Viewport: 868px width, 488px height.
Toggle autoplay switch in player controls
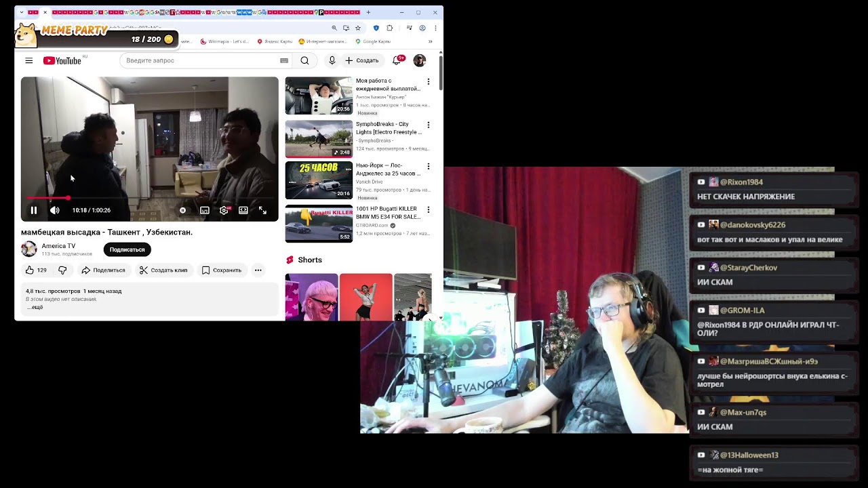[x=182, y=211]
